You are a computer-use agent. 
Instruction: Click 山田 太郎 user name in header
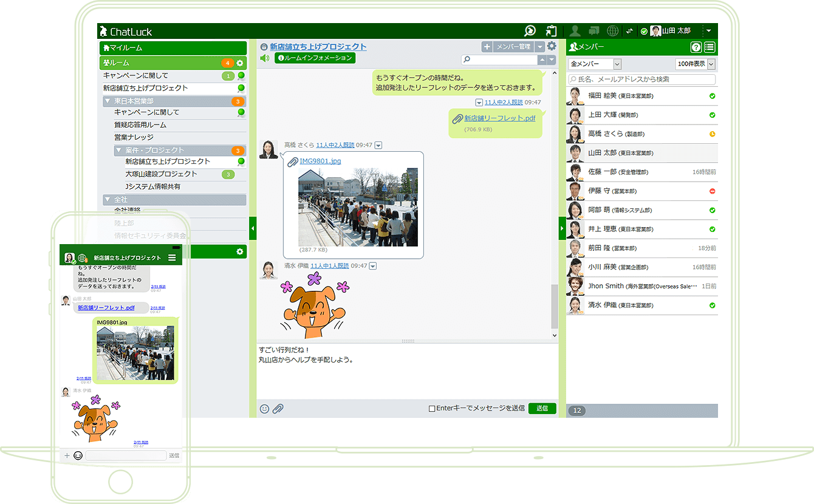(x=676, y=31)
